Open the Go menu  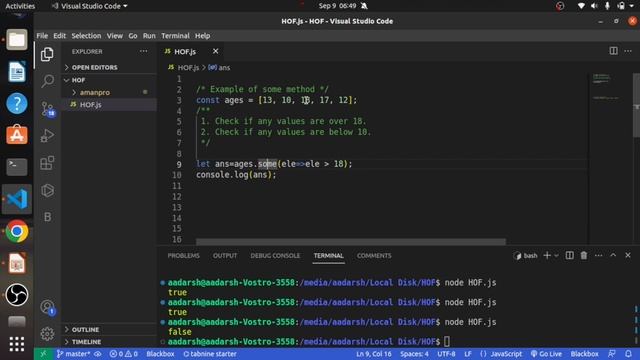[133, 36]
